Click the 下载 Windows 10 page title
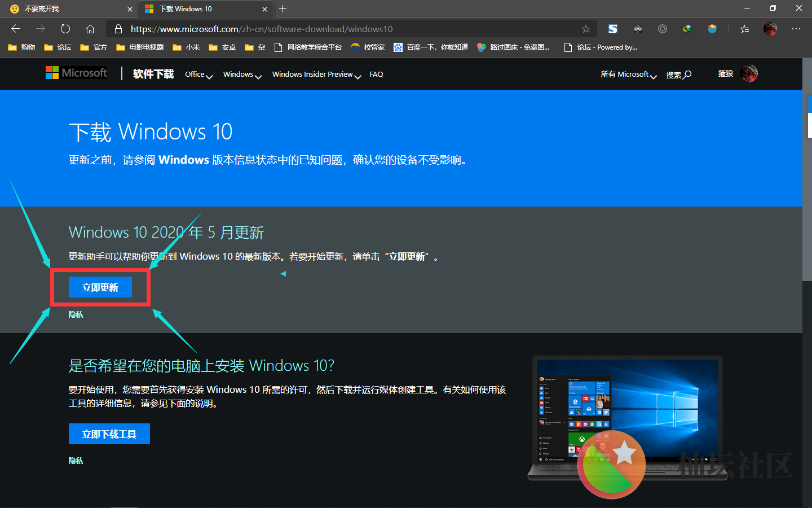Image resolution: width=812 pixels, height=508 pixels. point(151,132)
